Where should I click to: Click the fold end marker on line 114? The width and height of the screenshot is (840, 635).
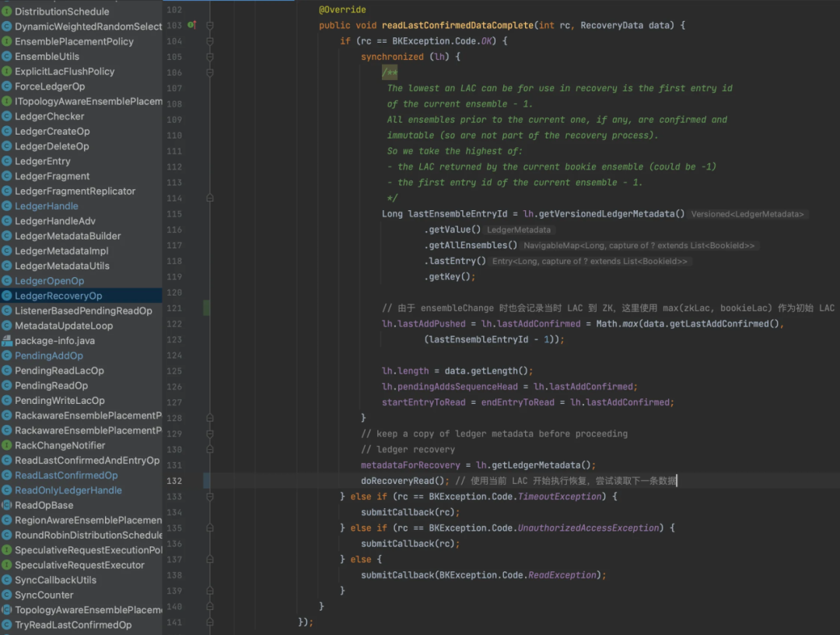[x=210, y=198]
